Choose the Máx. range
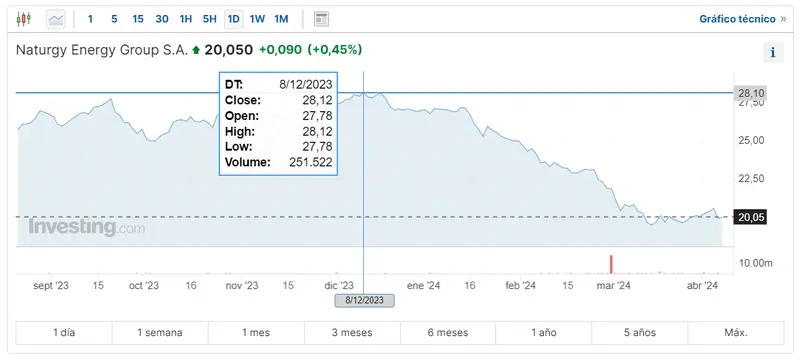 tap(736, 333)
